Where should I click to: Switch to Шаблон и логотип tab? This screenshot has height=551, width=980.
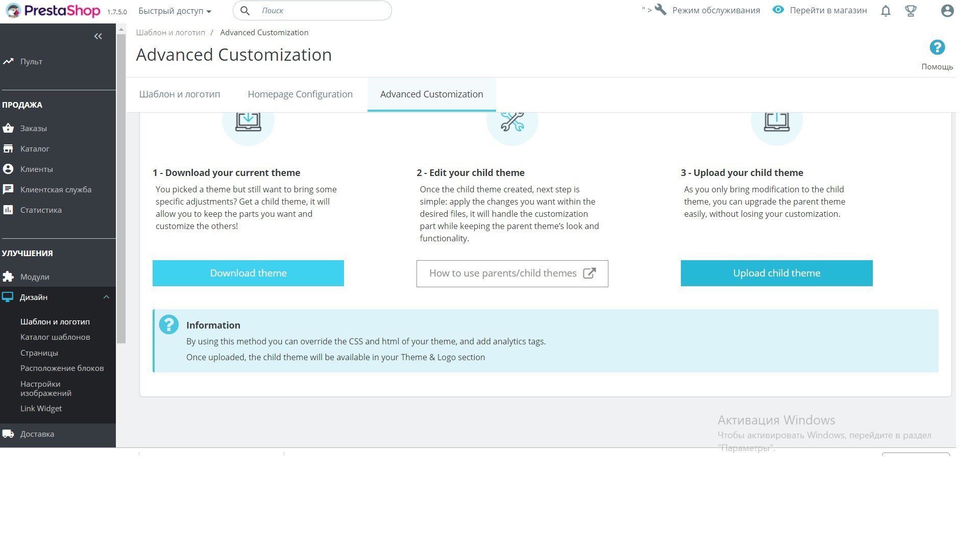(x=180, y=94)
